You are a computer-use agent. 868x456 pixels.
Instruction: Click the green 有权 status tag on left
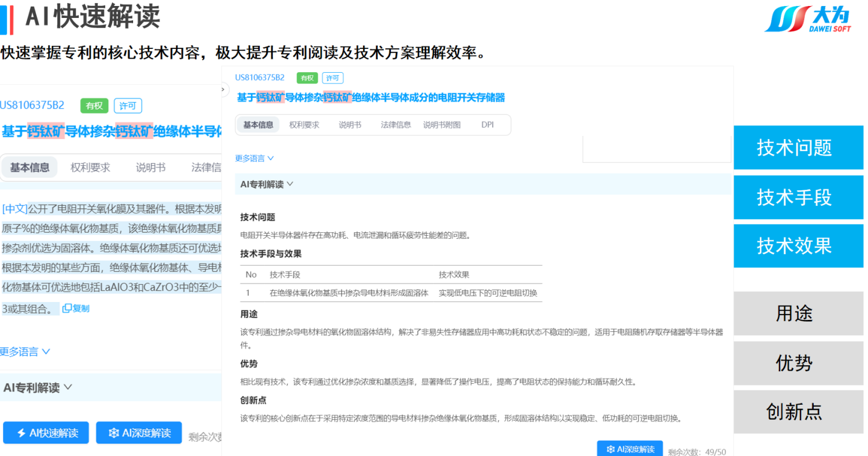pyautogui.click(x=94, y=106)
